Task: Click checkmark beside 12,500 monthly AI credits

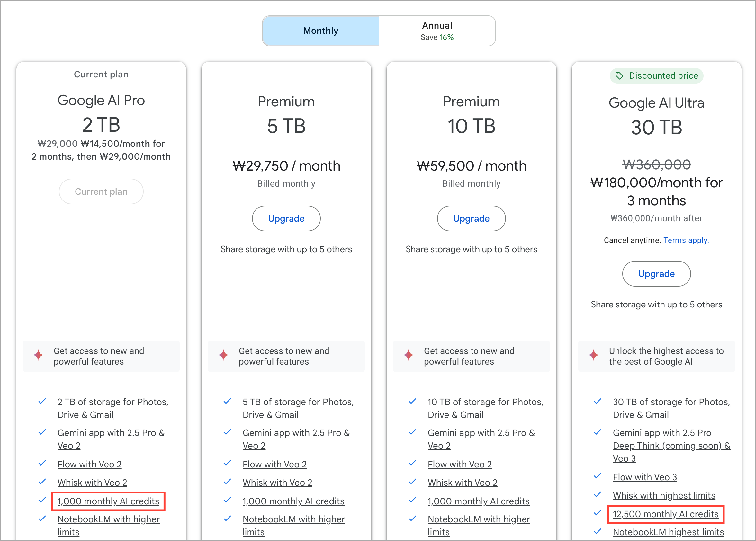Action: [x=597, y=513]
